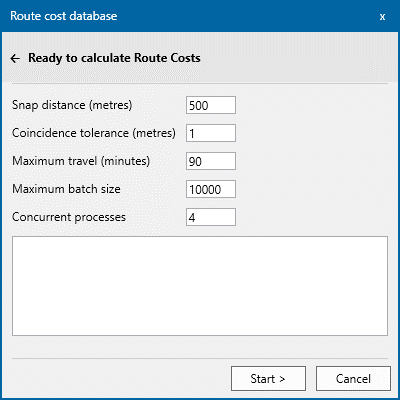400x400 pixels.
Task: Click the Concurrent processes label
Action: (69, 217)
